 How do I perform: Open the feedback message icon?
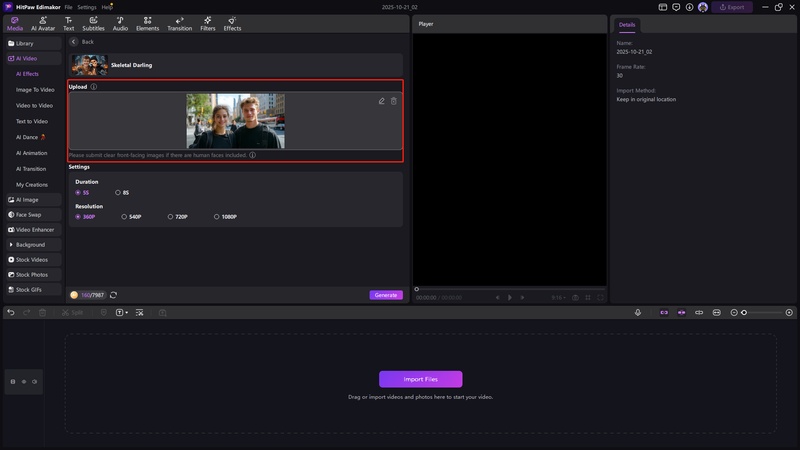677,7
